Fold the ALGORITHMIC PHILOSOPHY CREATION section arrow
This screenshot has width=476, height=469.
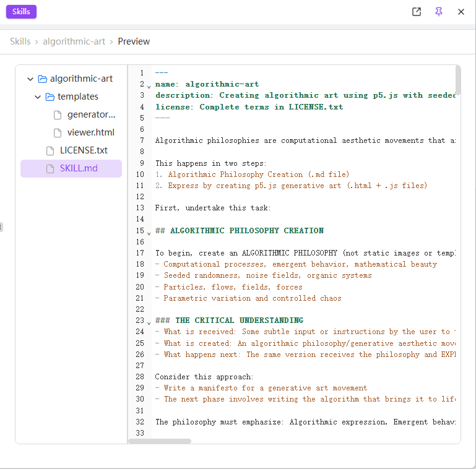(x=149, y=231)
